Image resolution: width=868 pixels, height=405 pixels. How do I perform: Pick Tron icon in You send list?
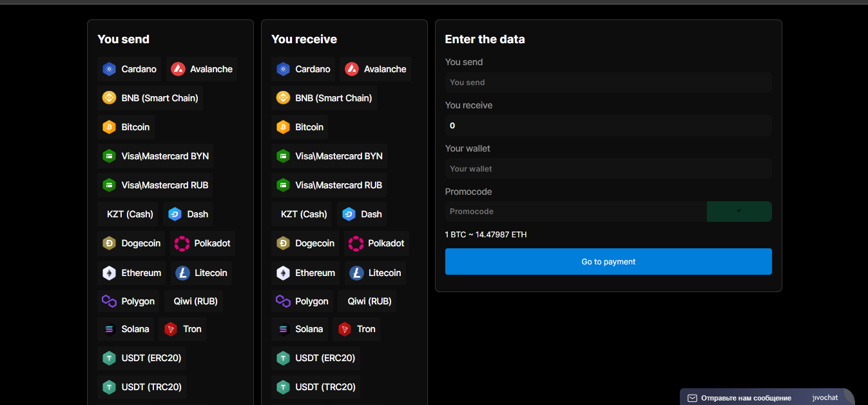pyautogui.click(x=171, y=329)
